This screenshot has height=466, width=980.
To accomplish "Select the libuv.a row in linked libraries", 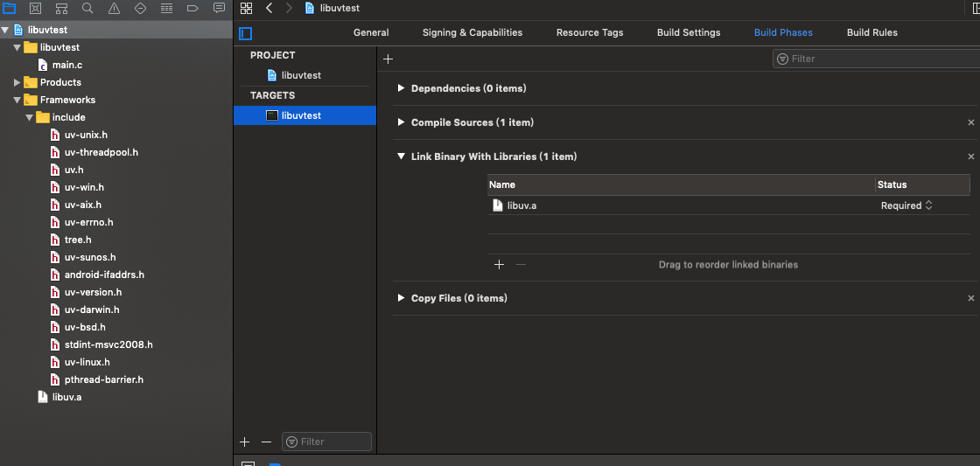I will point(729,205).
